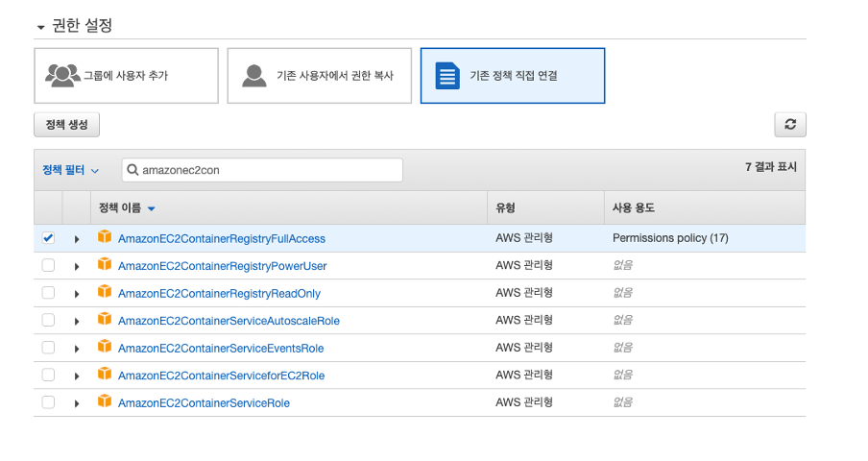Click AWS 관리형 type in PowerUser row
This screenshot has width=868, height=461.
pyautogui.click(x=524, y=265)
